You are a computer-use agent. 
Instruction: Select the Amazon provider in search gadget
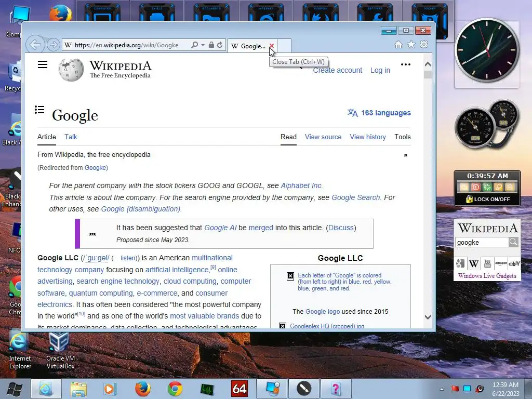(501, 263)
